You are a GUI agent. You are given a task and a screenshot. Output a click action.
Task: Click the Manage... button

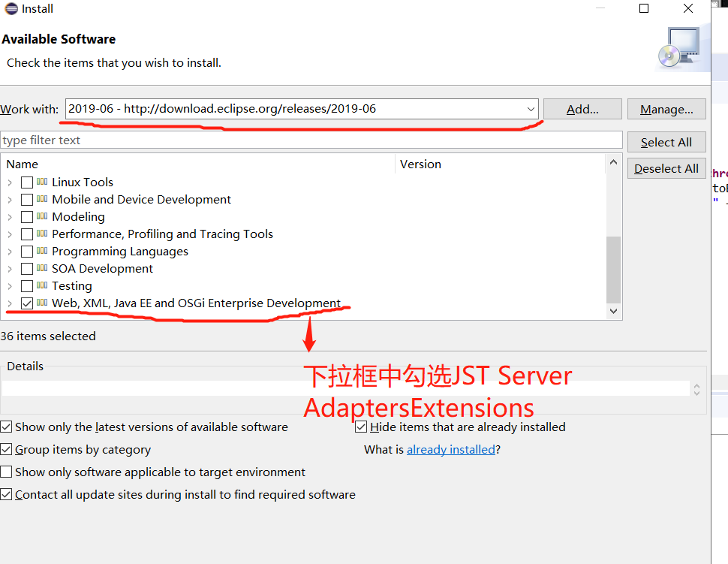point(666,109)
